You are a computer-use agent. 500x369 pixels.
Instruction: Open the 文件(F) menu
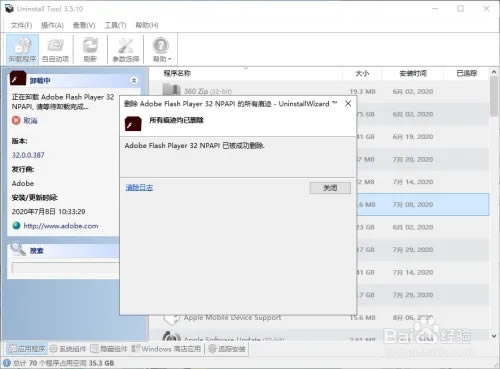pos(21,25)
